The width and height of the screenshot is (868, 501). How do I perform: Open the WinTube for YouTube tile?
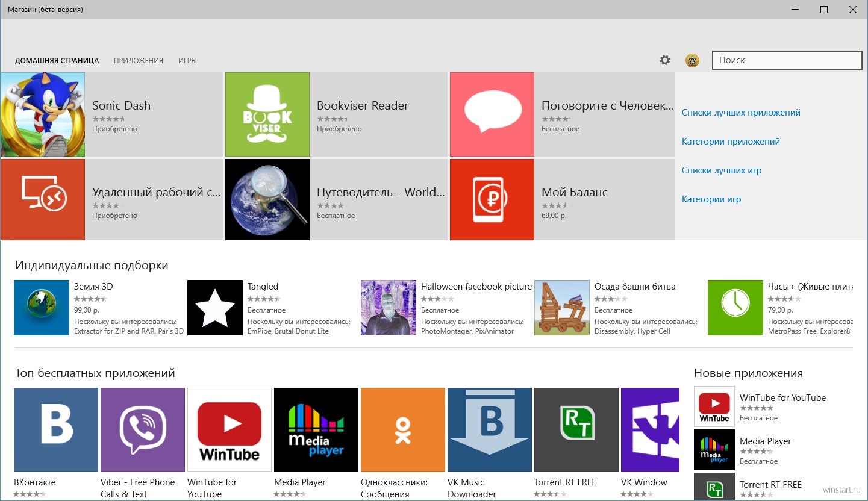[229, 430]
